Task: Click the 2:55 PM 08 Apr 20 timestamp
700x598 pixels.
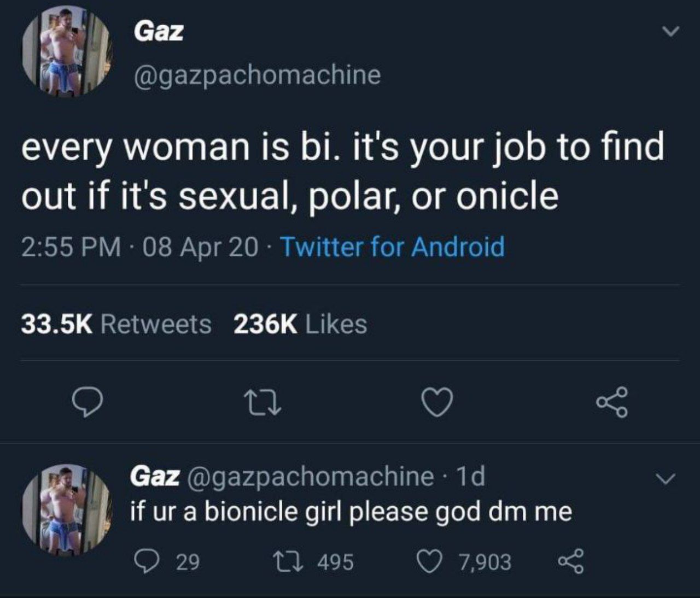Action: 140,247
